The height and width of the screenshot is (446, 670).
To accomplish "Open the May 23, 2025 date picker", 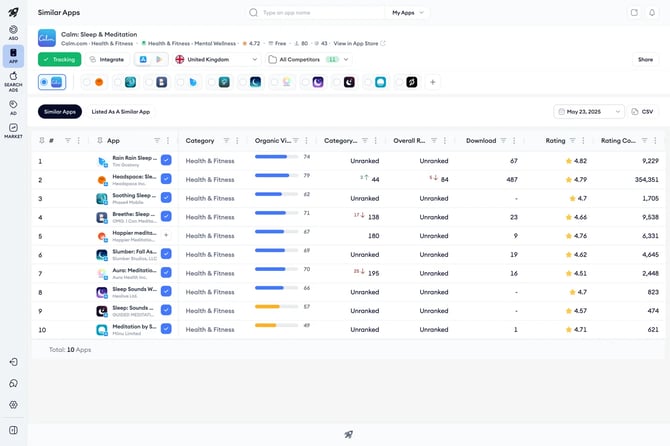I will click(589, 112).
